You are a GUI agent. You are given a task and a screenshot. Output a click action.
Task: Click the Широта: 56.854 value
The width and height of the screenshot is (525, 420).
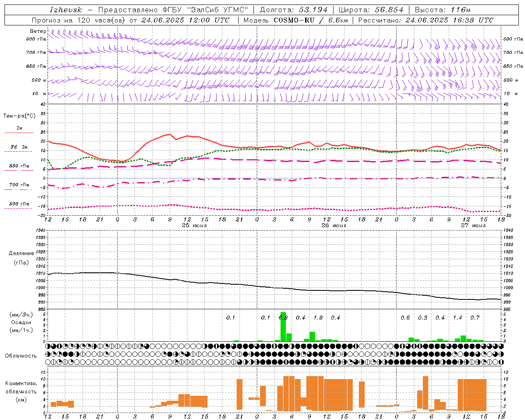click(371, 10)
